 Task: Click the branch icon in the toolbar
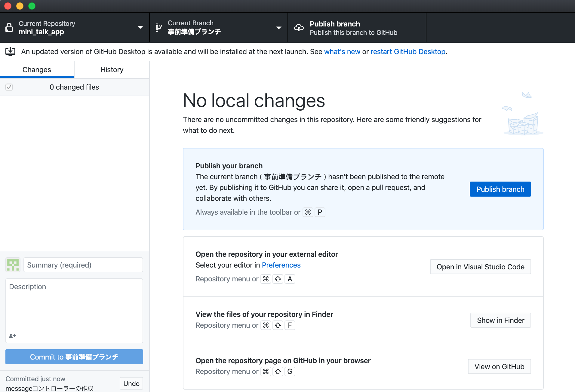pyautogui.click(x=158, y=28)
